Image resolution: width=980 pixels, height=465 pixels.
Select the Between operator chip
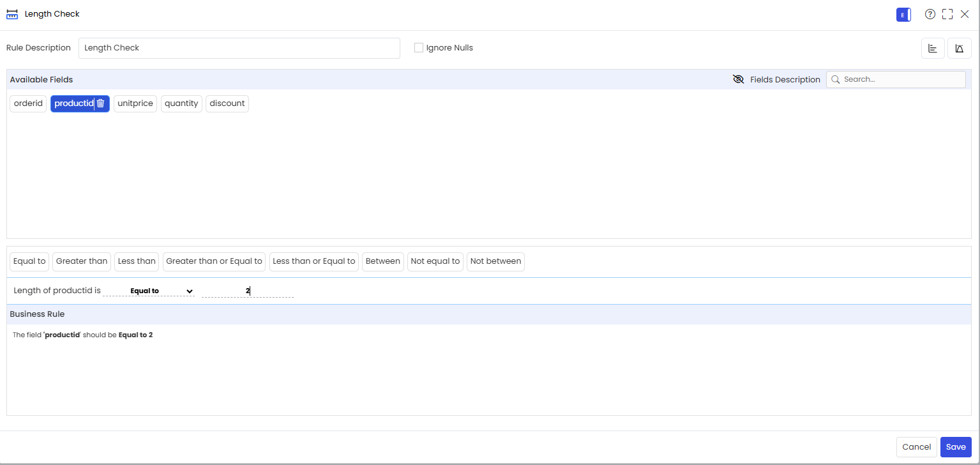coord(383,261)
